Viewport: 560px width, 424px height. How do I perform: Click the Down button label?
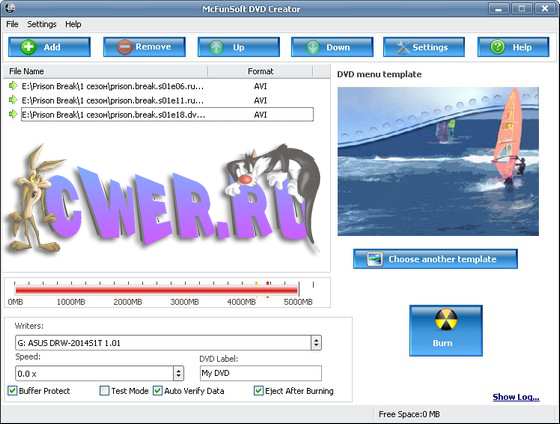pos(338,47)
